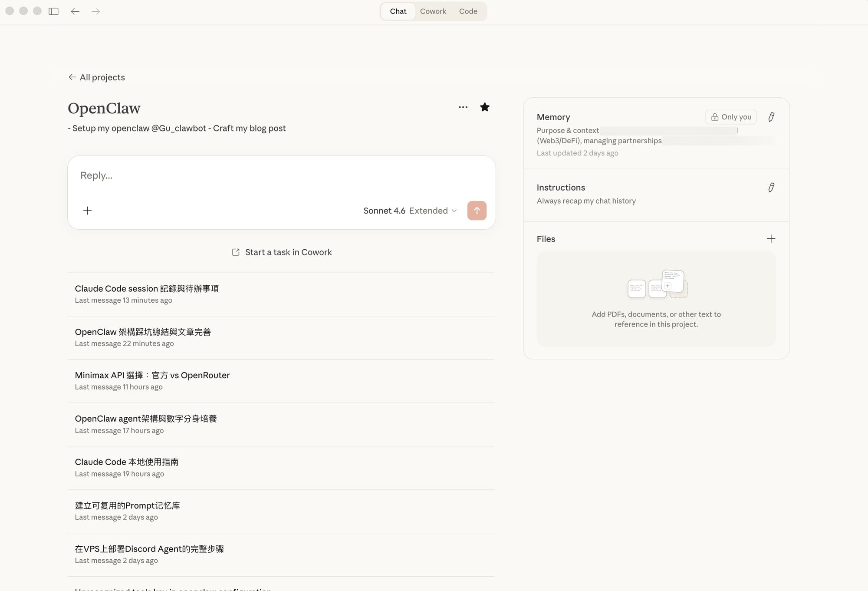
Task: Focus the Reply text input field
Action: point(278,175)
